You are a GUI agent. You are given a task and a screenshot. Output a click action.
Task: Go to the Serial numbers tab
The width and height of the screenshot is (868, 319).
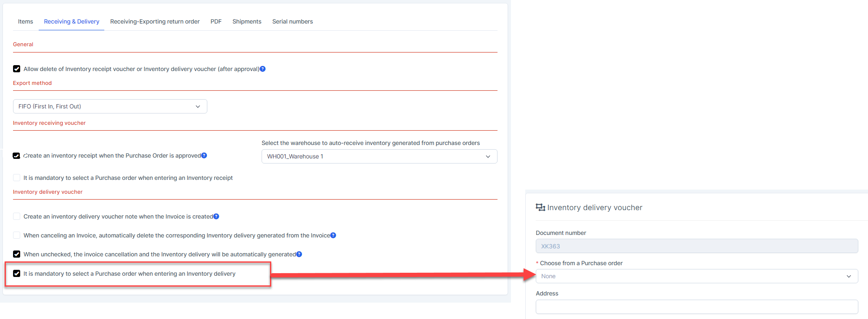(x=292, y=21)
